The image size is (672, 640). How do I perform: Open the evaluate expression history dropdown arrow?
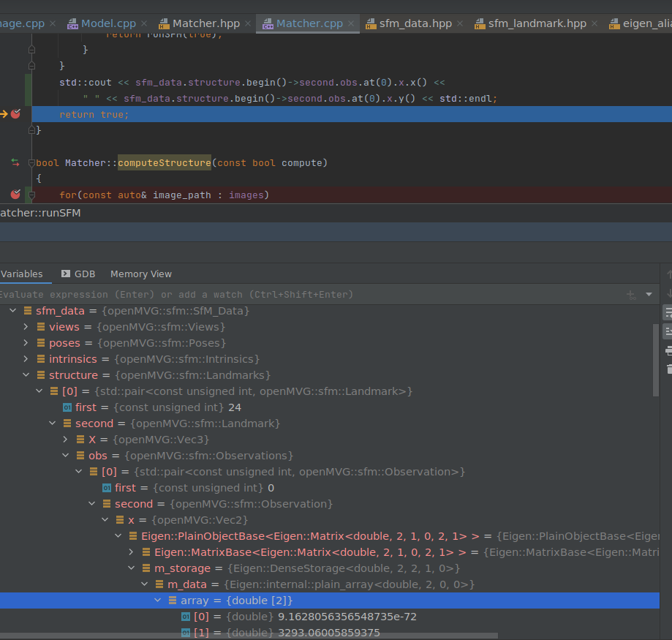649,295
